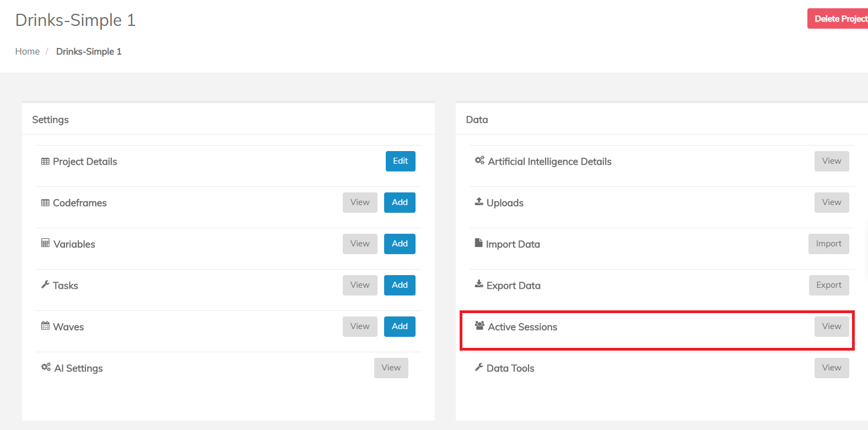Screen dimensions: 868x430
Task: Click the Settings panel heading
Action: (51, 120)
